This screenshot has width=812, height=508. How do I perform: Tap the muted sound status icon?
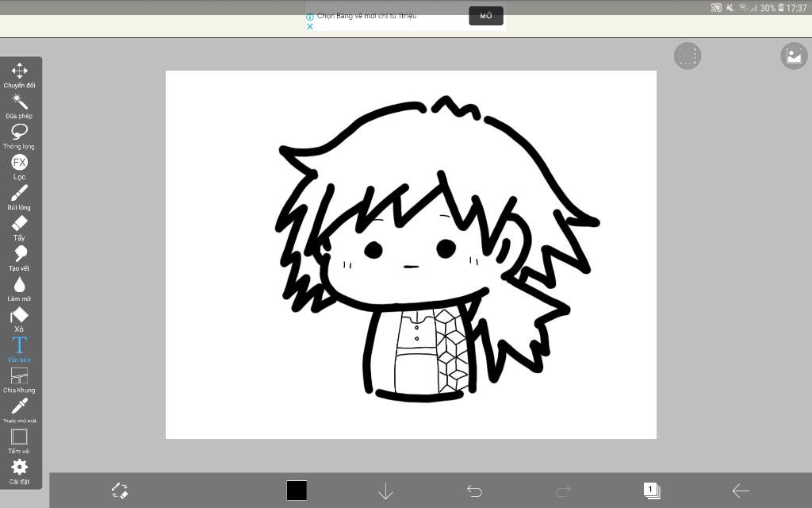(x=730, y=7)
